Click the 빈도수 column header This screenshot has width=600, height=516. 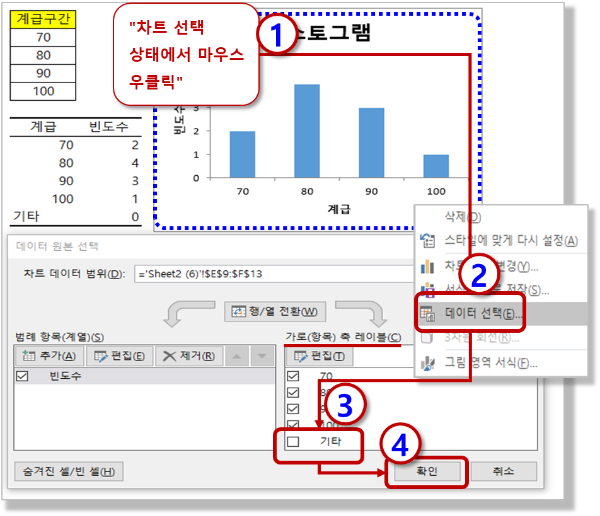pos(108,127)
